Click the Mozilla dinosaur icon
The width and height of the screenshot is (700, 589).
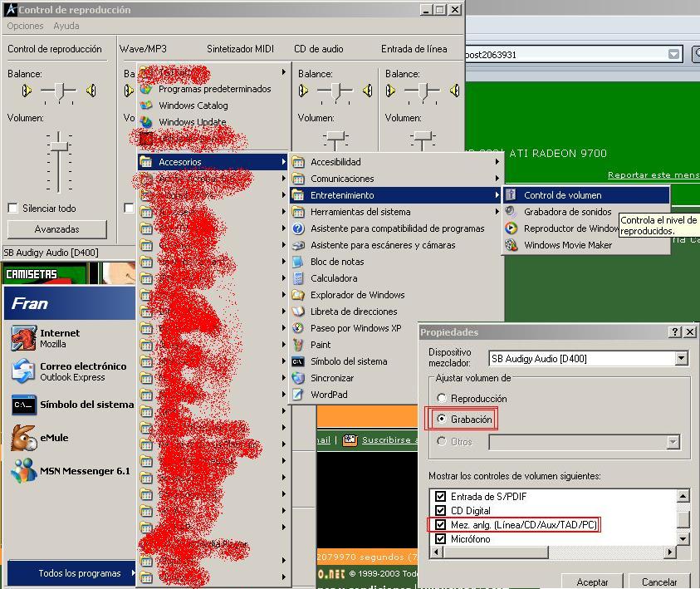23,338
